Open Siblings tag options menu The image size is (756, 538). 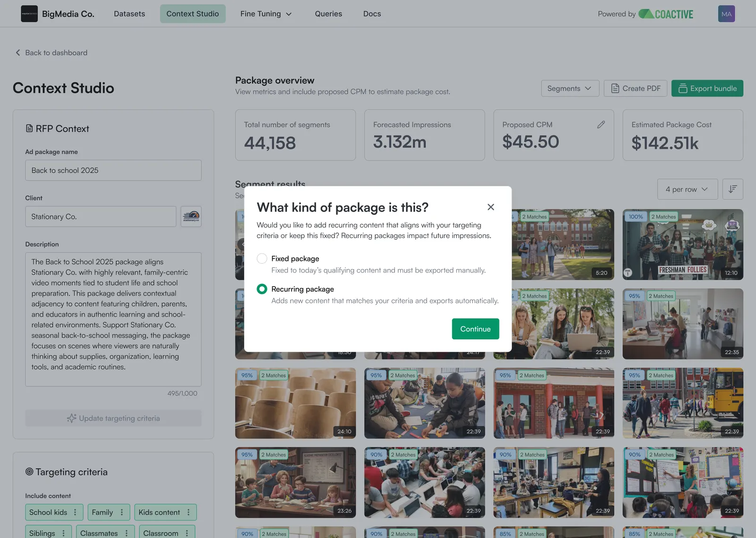point(64,533)
